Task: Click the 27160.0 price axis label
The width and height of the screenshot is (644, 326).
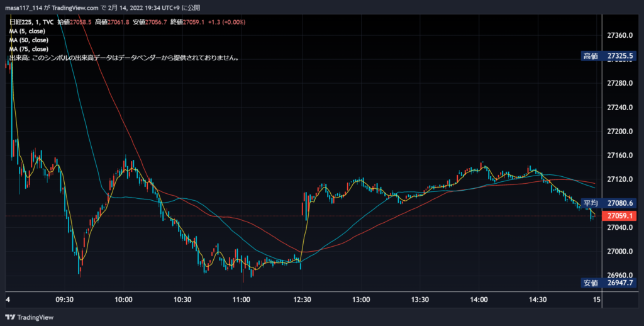Action: point(619,155)
